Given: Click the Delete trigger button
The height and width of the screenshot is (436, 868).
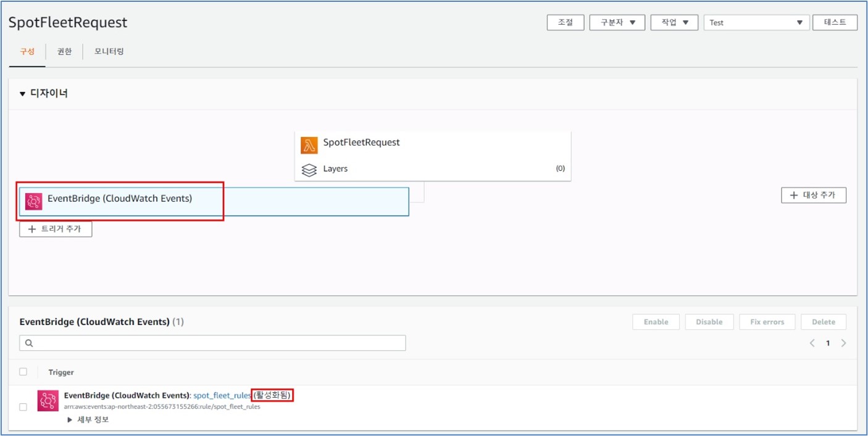Looking at the screenshot, I should 824,322.
